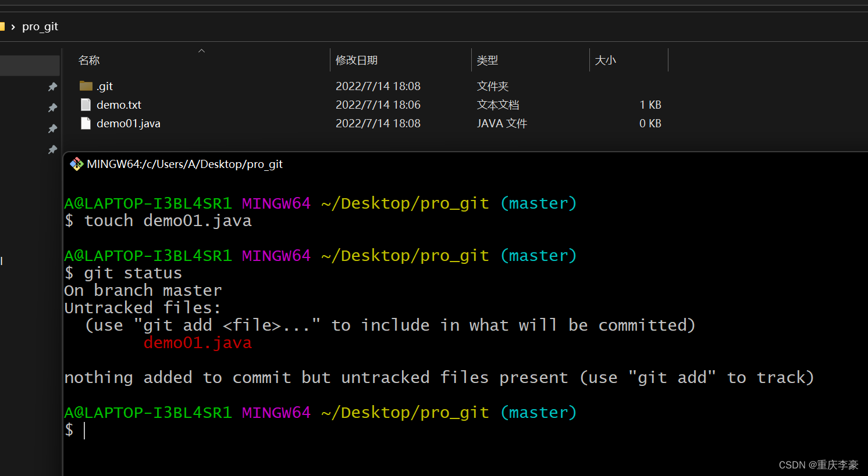
Task: Toggle sort arrow above 名称 column
Action: pyautogui.click(x=201, y=51)
